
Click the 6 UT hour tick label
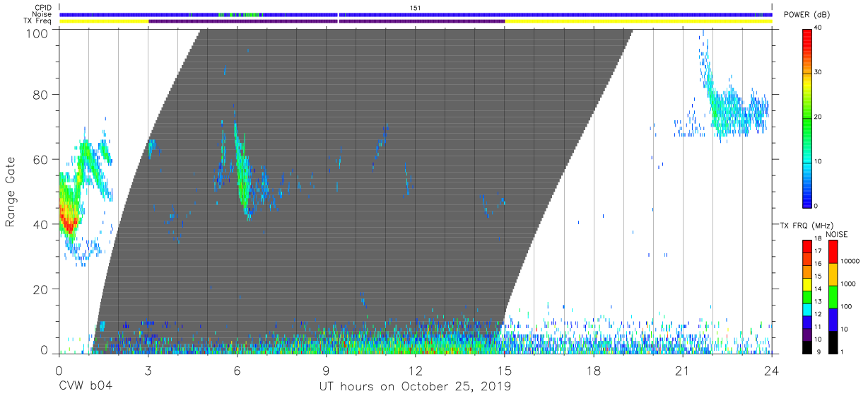[237, 371]
